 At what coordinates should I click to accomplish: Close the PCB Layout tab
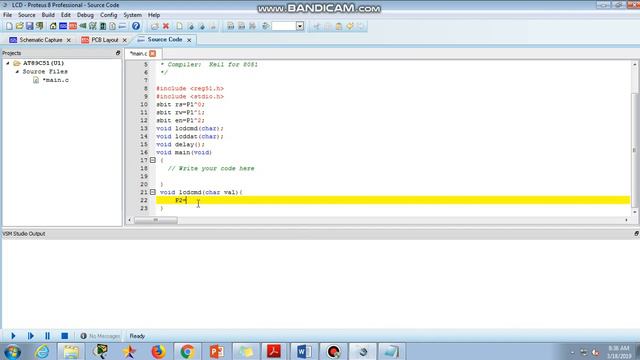(x=124, y=40)
